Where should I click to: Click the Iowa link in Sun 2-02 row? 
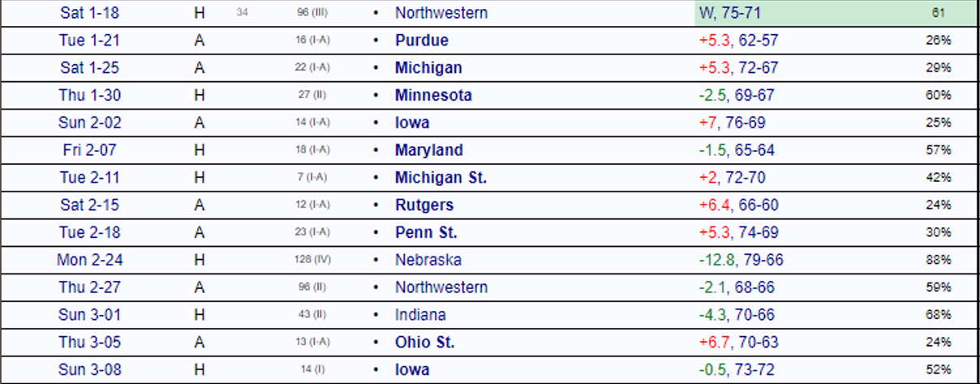point(412,123)
